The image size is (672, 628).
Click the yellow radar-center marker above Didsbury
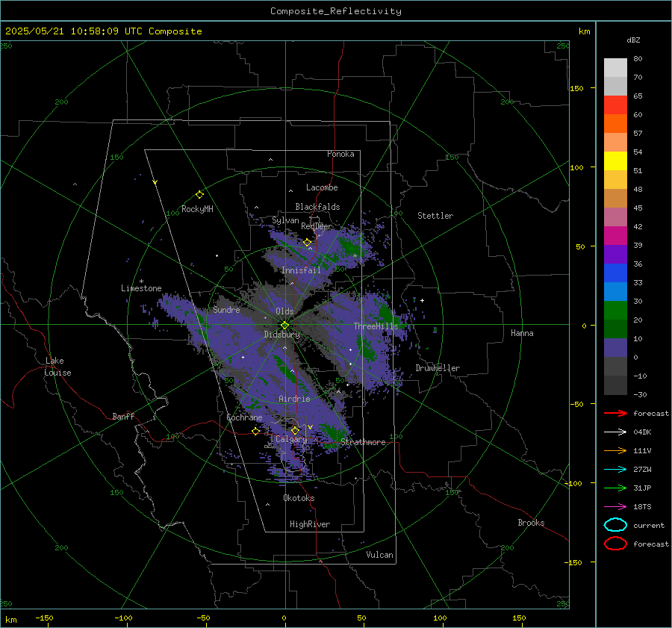click(x=284, y=326)
